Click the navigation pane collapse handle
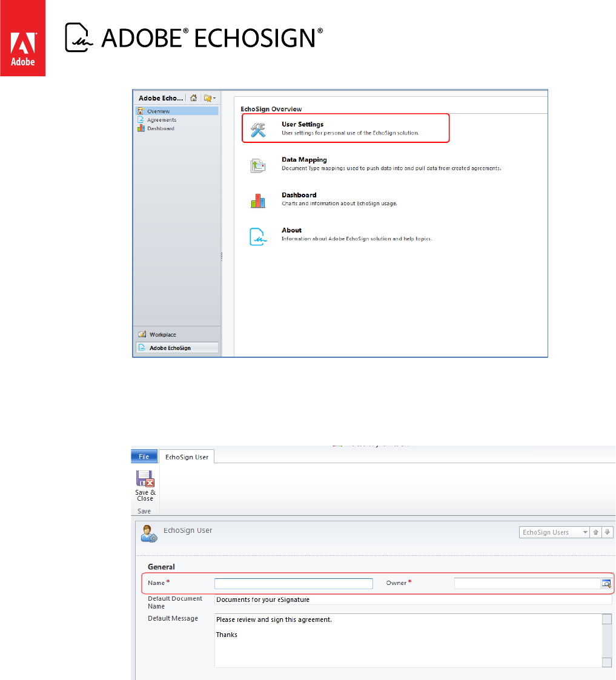Screen dimensions: 616x680 222,257
